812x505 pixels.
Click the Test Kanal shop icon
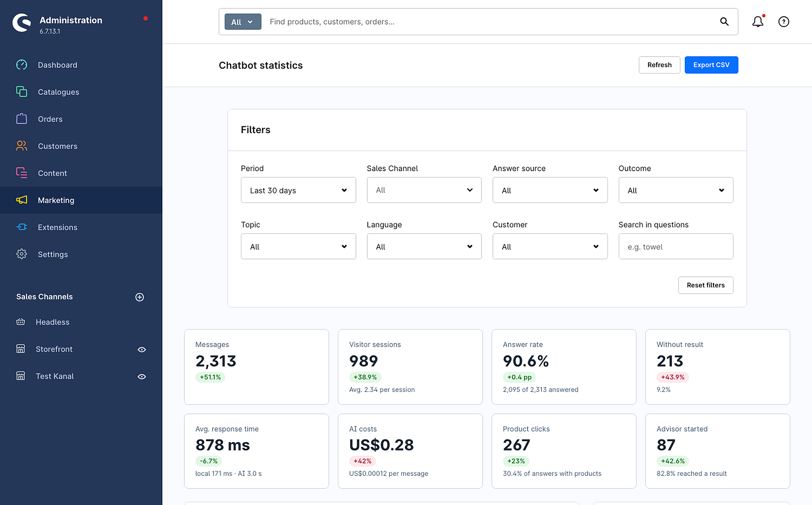[x=20, y=376]
